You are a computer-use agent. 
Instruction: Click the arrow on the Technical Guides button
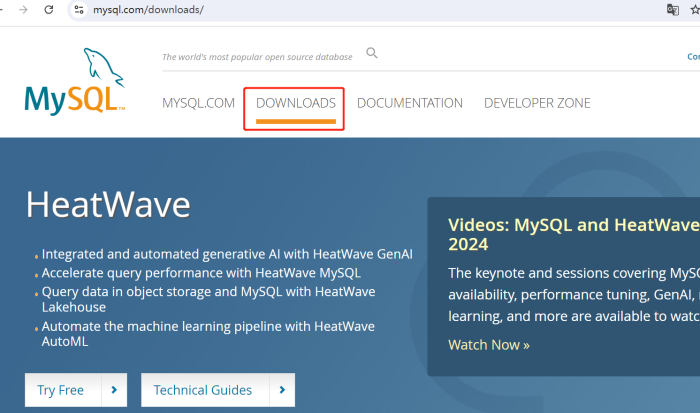[283, 390]
